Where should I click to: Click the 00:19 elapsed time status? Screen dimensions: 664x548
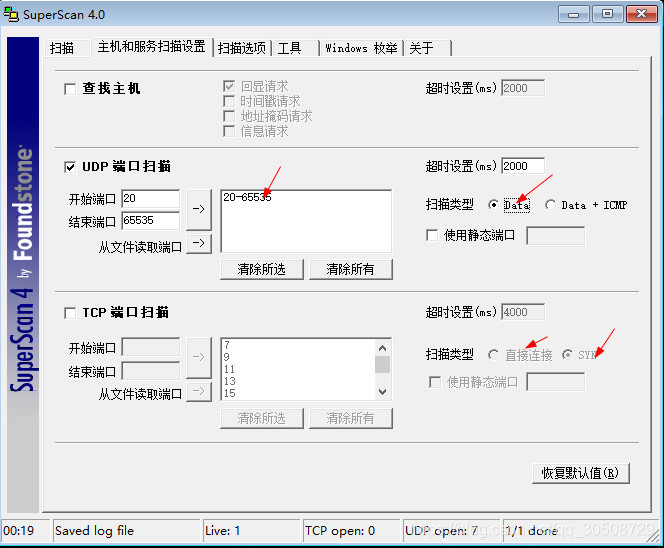pos(19,531)
